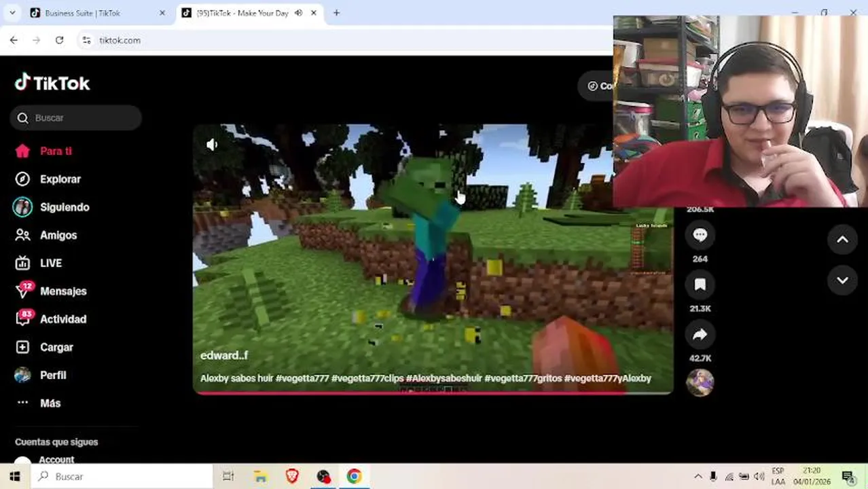Change ESP LAA input language
868x489 pixels.
[778, 477]
